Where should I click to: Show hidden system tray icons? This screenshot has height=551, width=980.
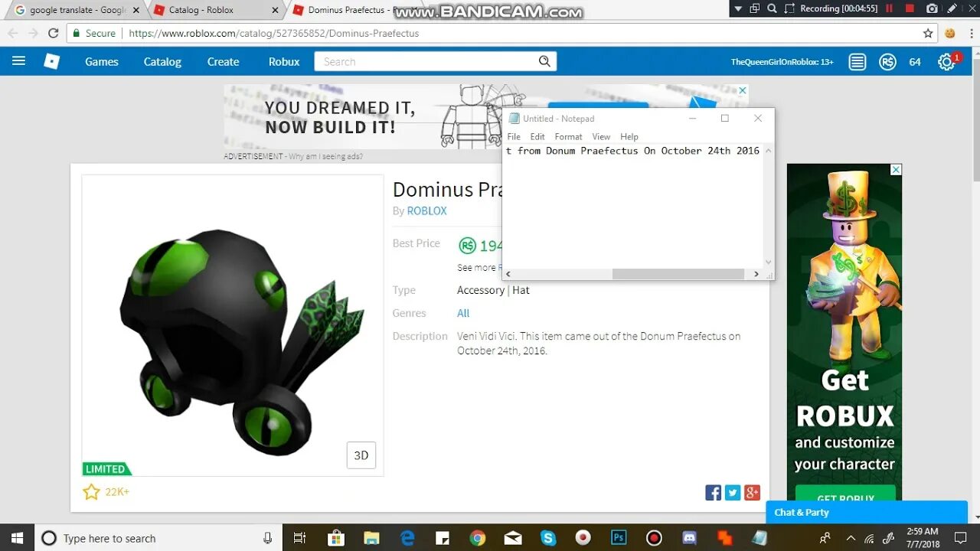point(850,538)
